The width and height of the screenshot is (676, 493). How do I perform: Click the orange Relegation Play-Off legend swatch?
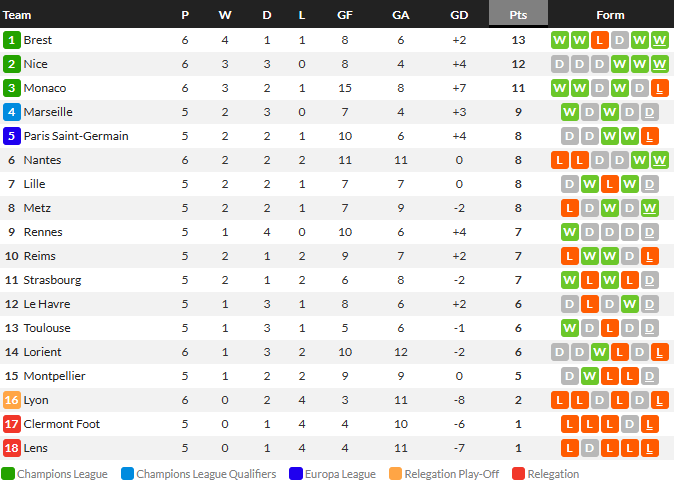[395, 474]
